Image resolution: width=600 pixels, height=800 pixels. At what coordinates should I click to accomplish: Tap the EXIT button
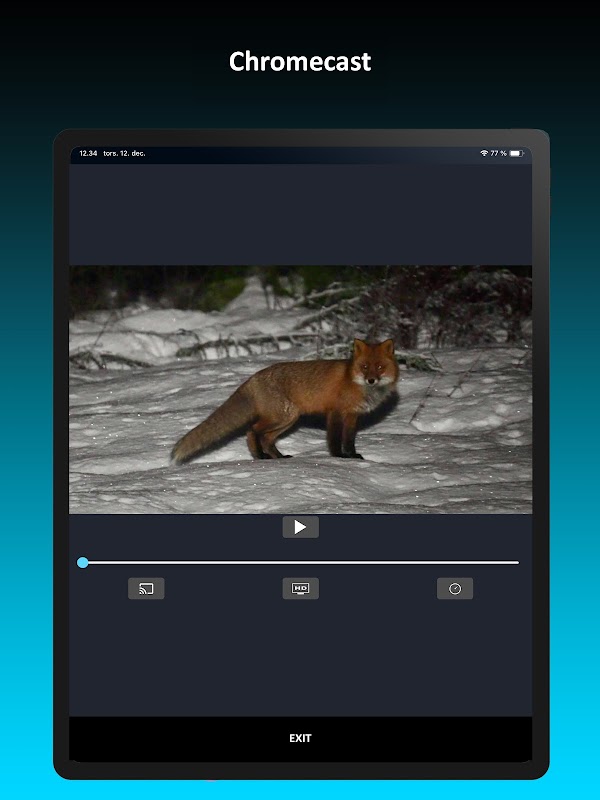point(301,738)
